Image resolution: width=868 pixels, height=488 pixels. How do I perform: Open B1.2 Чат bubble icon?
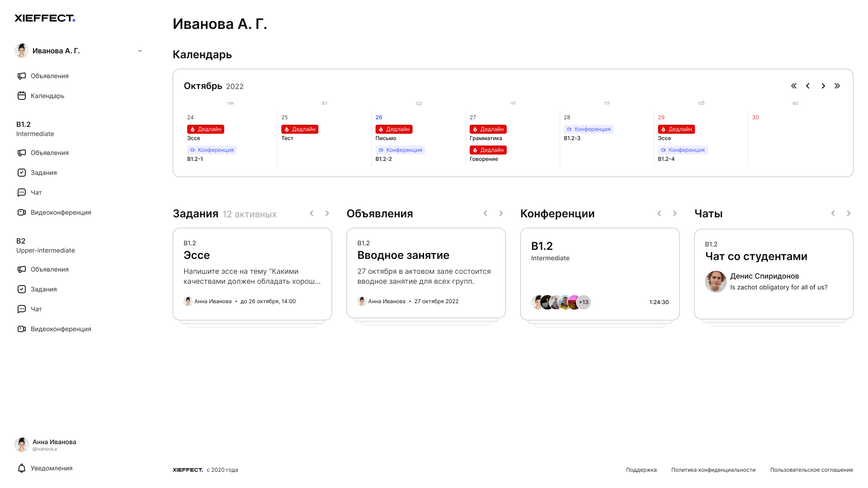tap(22, 192)
